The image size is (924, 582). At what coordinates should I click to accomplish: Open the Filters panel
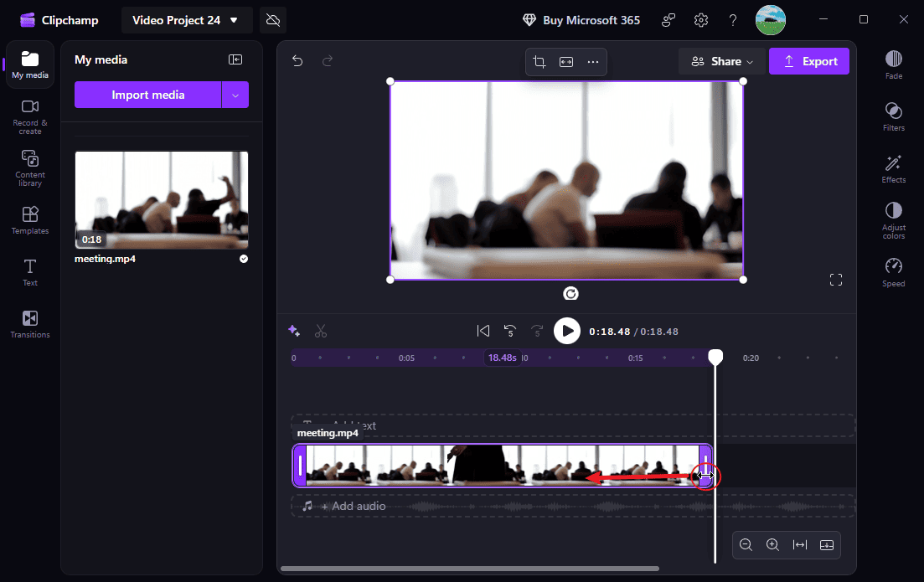(x=893, y=116)
